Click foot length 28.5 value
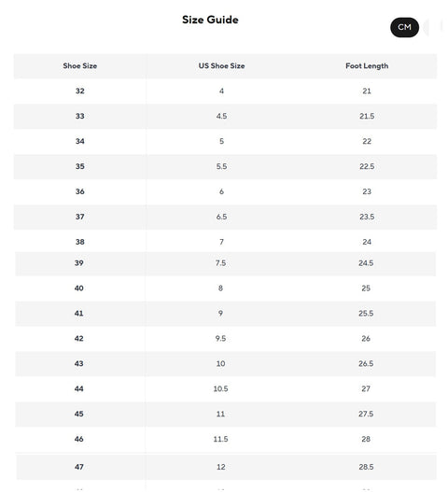Screen dimensions: 448x492 pyautogui.click(x=366, y=467)
